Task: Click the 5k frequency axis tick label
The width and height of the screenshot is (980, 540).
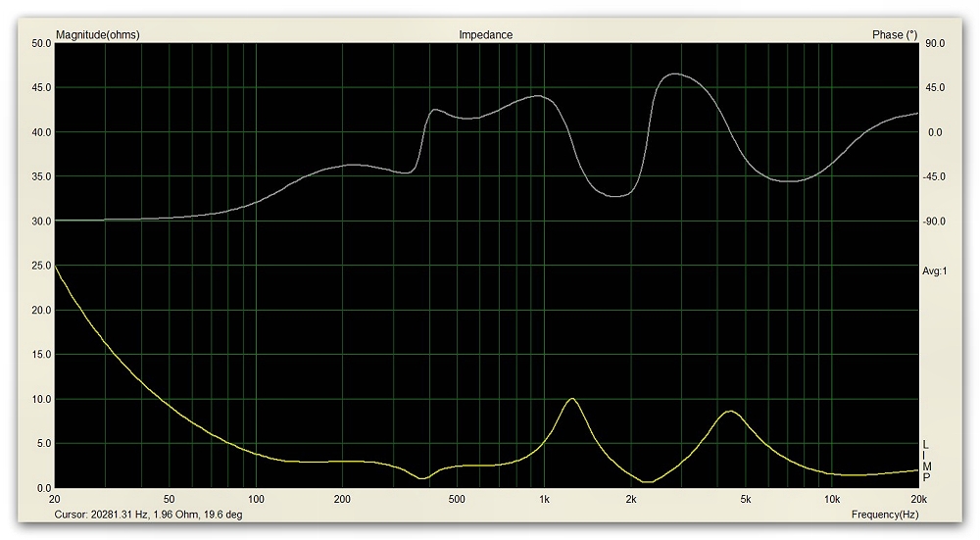Action: [x=746, y=499]
